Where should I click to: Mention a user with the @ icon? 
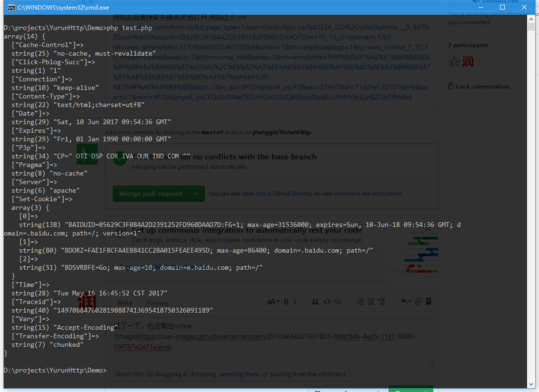[x=418, y=301]
